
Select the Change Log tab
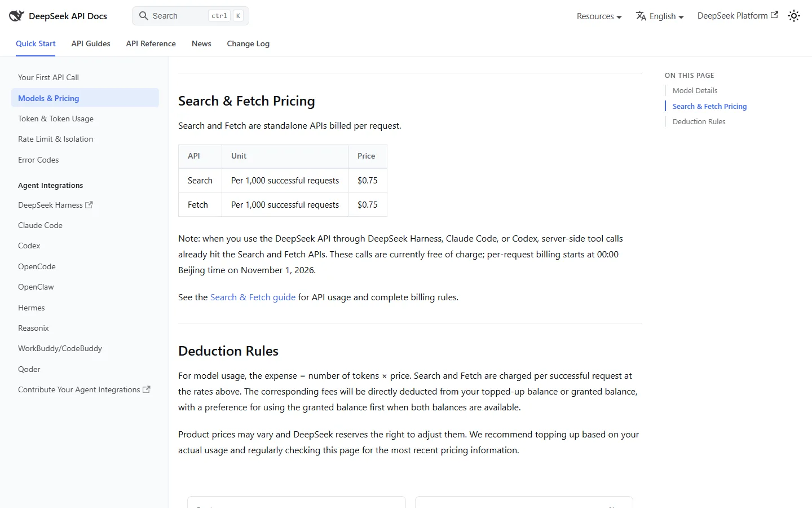pos(248,43)
